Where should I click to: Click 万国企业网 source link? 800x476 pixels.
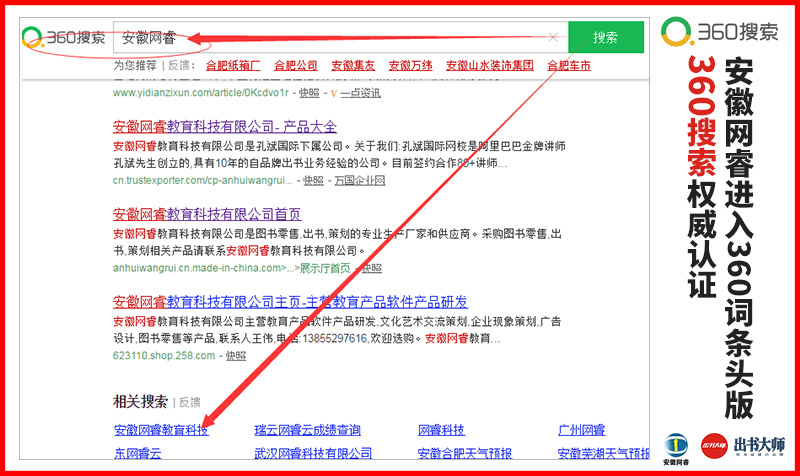pos(359,181)
